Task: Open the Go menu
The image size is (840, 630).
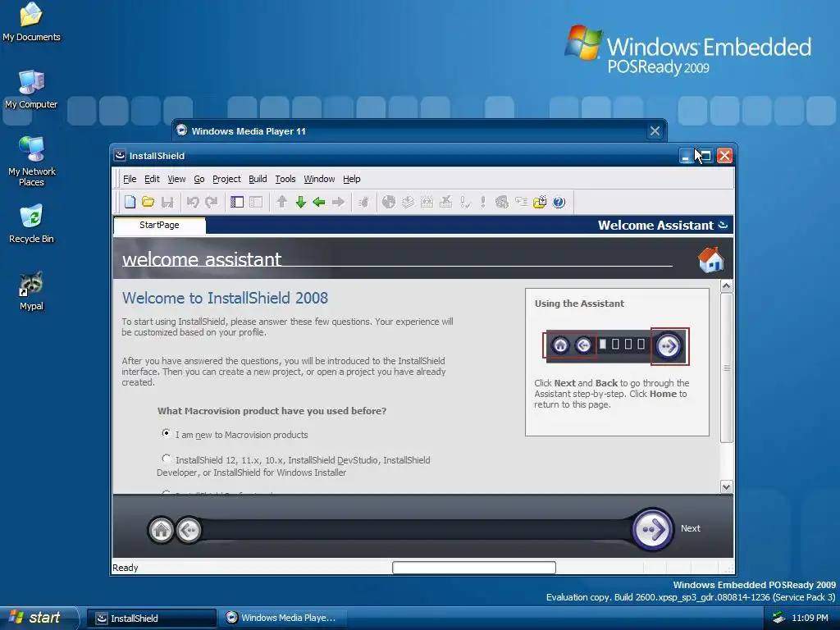Action: coord(199,179)
